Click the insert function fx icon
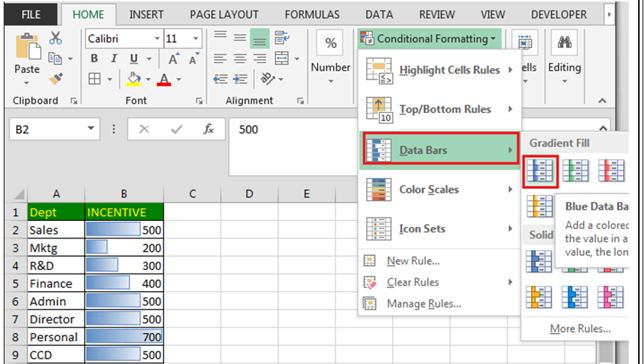Screen dimensions: 644x364 pyautogui.click(x=209, y=129)
